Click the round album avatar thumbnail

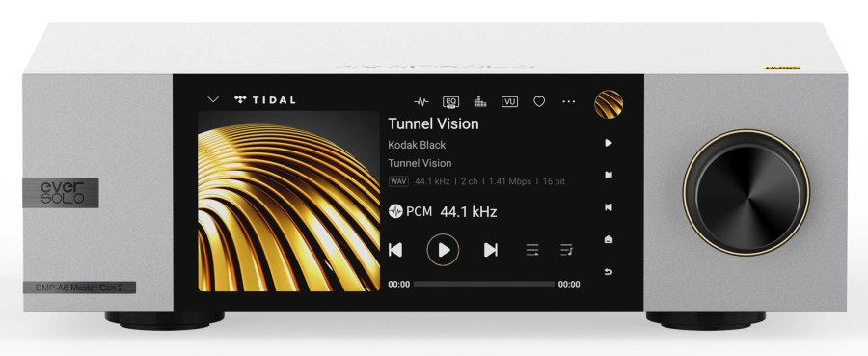tap(609, 104)
